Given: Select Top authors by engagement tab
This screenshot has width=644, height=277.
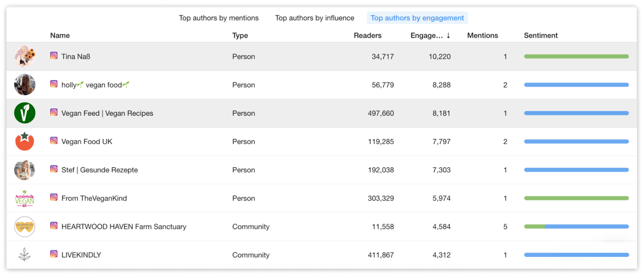Looking at the screenshot, I should (417, 18).
